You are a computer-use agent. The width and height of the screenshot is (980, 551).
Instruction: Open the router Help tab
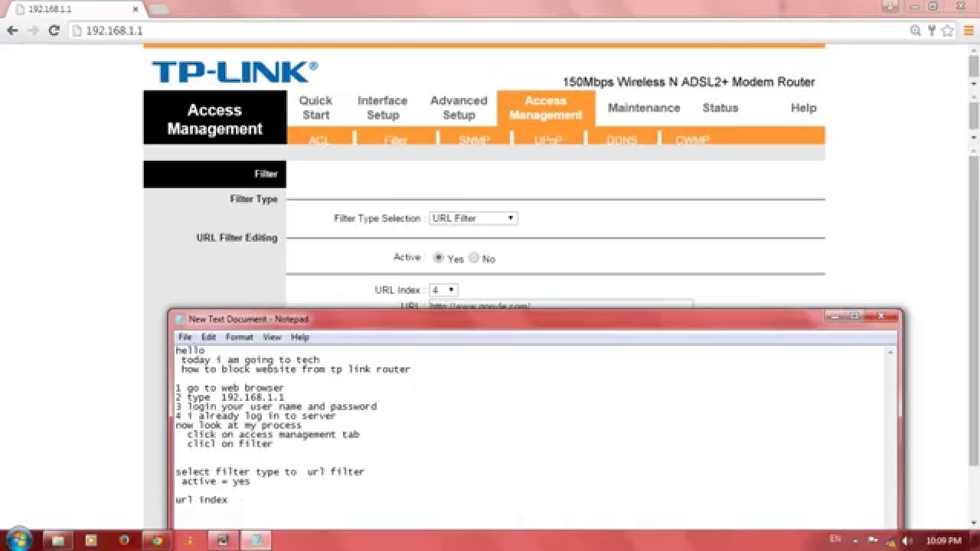pyautogui.click(x=803, y=108)
